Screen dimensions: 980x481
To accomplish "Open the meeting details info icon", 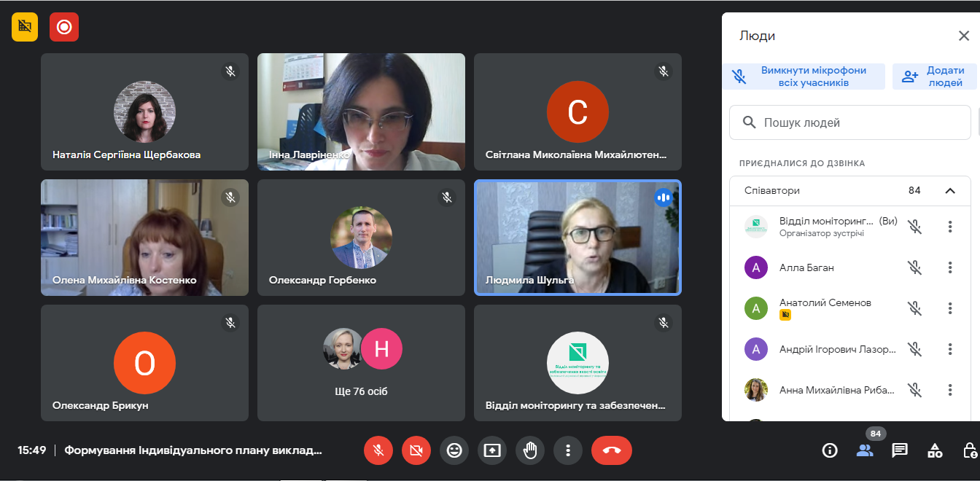I will [830, 450].
